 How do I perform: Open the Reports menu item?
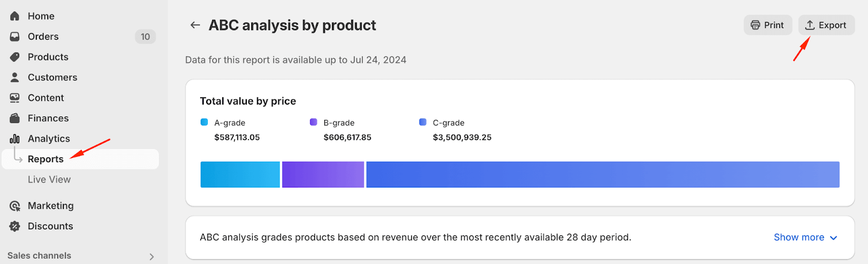click(46, 159)
